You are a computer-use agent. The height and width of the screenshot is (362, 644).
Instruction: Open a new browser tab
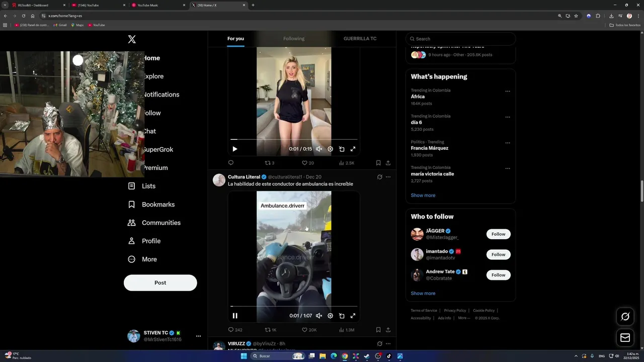tap(253, 5)
